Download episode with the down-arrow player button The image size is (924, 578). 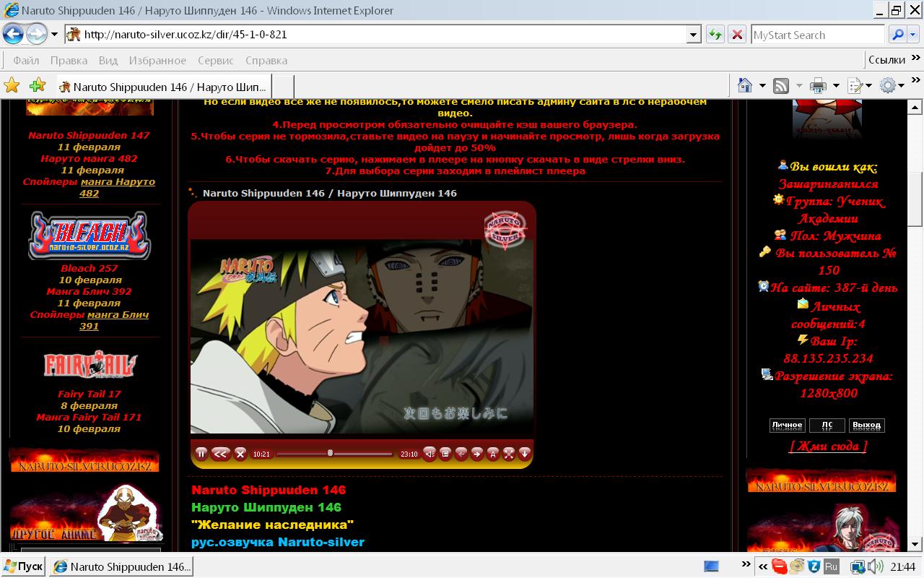[525, 453]
